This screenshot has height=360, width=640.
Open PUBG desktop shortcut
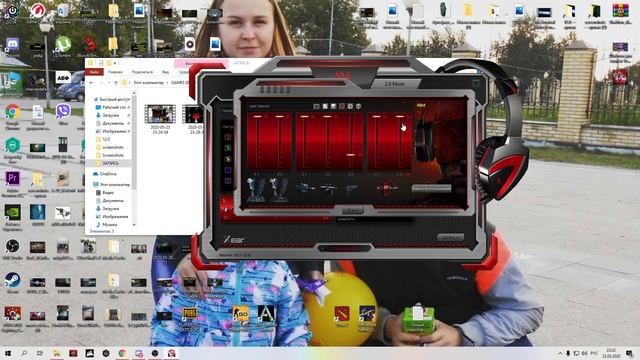[x=190, y=318]
